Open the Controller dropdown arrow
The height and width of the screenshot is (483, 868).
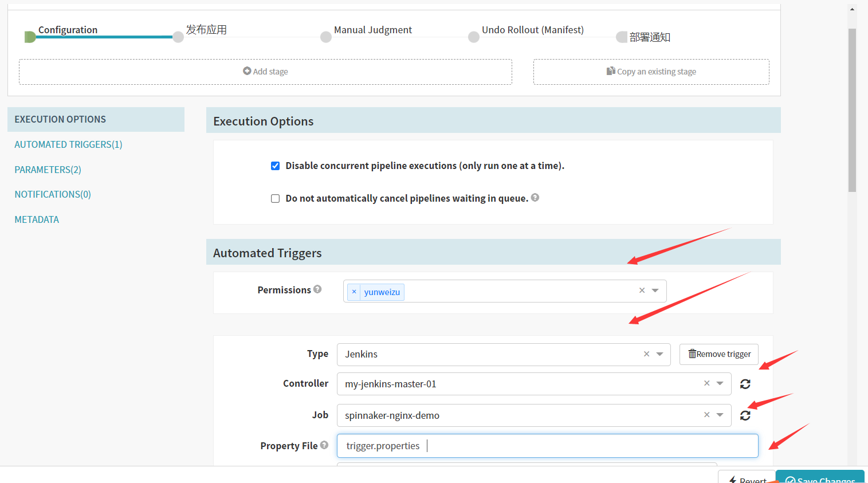[720, 383]
